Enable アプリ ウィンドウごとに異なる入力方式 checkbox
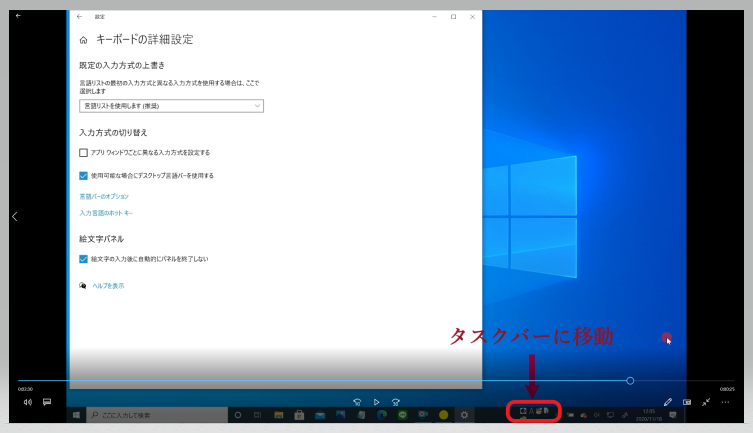This screenshot has height=433, width=753. point(84,153)
